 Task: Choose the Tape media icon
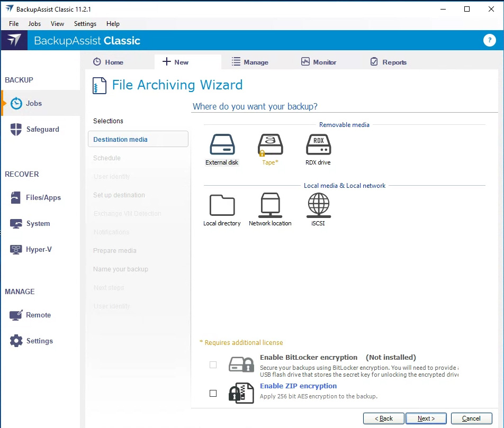pos(270,144)
